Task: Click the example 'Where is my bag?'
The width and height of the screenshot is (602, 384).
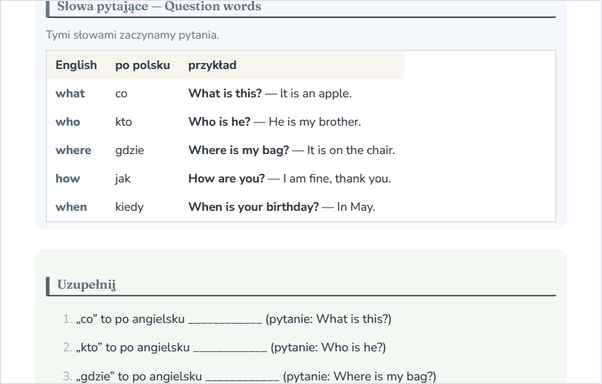Action: (x=238, y=150)
